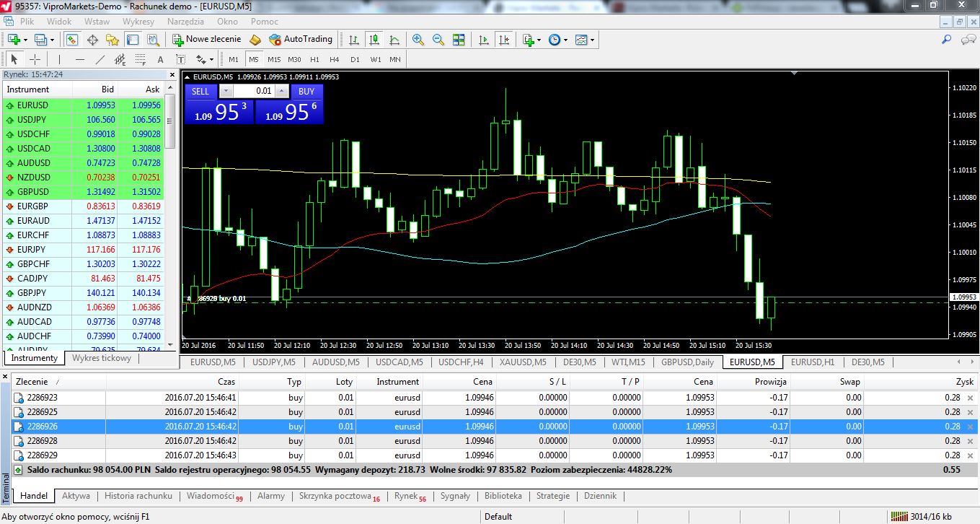The image size is (980, 524).
Task: Click the Zoom Out magnifier icon
Action: (x=438, y=40)
